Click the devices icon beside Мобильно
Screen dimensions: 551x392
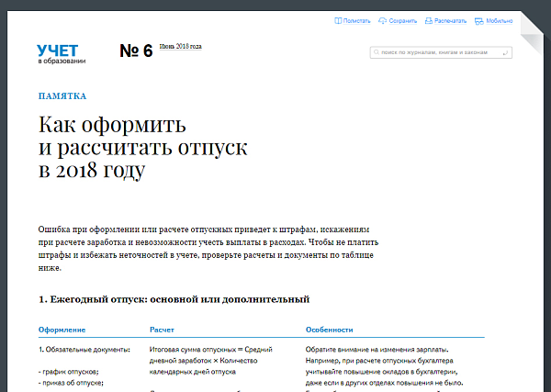tap(479, 21)
